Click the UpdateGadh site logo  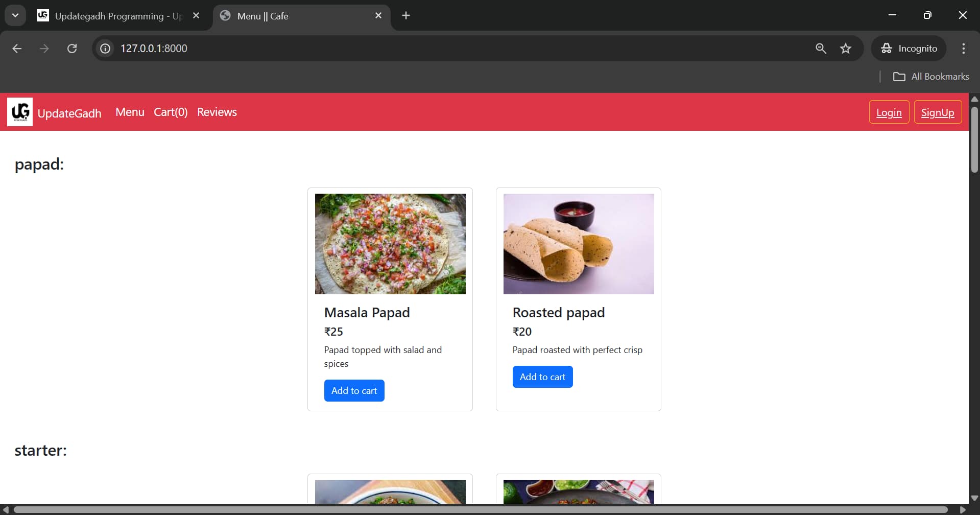click(20, 111)
